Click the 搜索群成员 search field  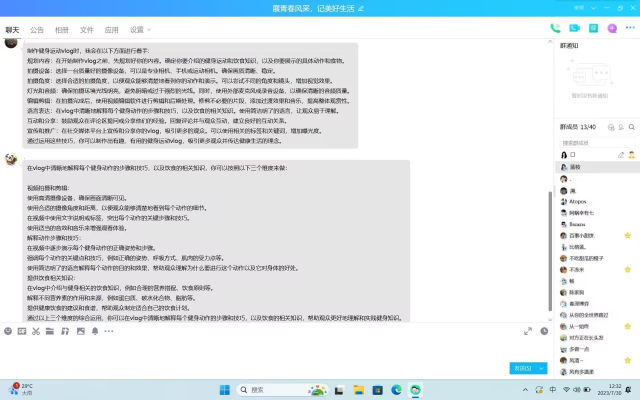593,141
